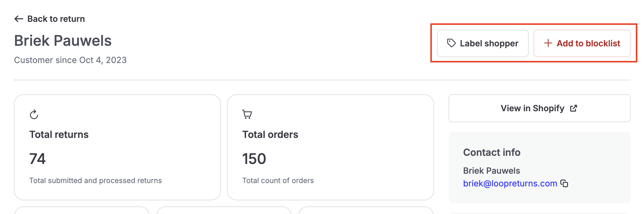Click Briek Pauwels name in Contact info
644x214 pixels.
pyautogui.click(x=491, y=171)
